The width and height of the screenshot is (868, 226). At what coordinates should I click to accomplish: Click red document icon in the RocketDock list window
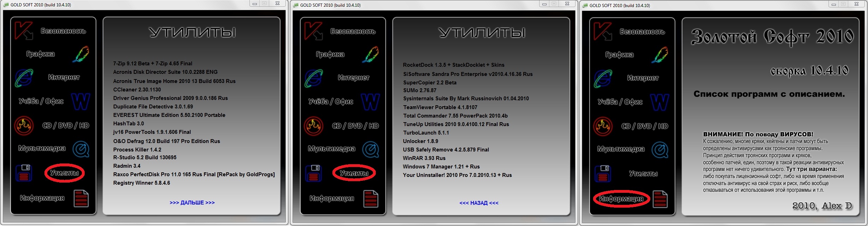pyautogui.click(x=370, y=198)
